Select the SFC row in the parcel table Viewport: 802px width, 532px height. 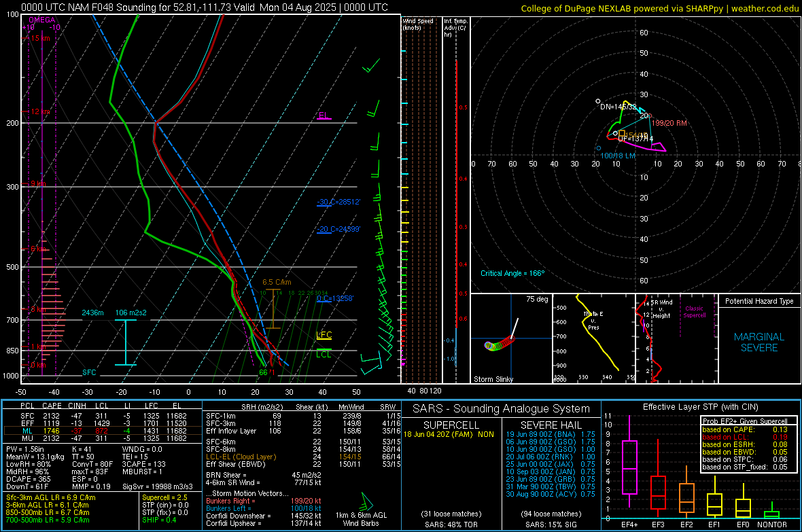[103, 416]
